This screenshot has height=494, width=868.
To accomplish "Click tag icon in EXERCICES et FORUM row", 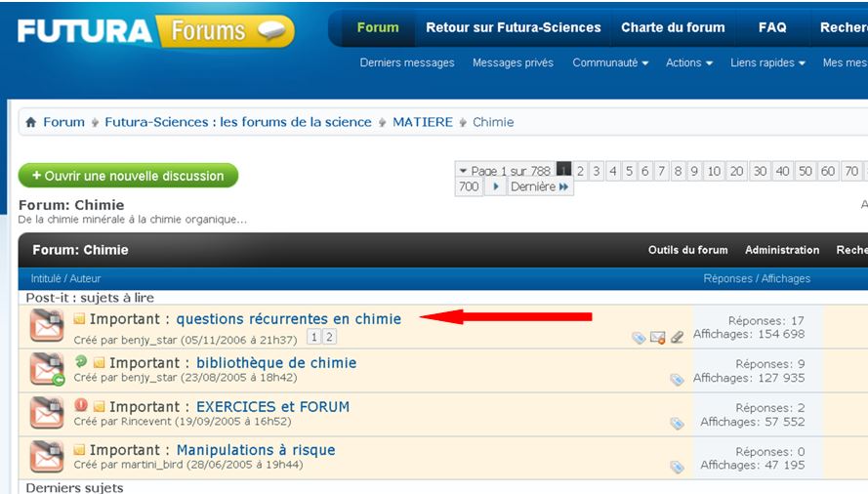I will point(677,423).
